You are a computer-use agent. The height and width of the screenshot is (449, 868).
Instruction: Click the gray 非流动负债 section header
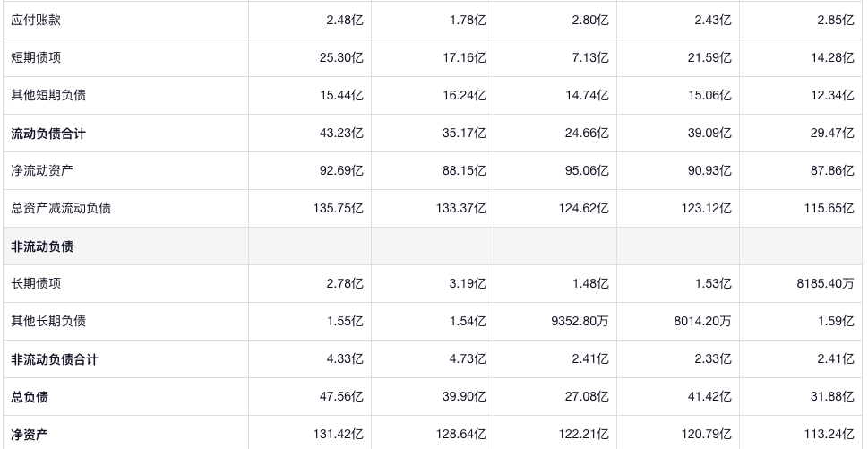(x=42, y=246)
